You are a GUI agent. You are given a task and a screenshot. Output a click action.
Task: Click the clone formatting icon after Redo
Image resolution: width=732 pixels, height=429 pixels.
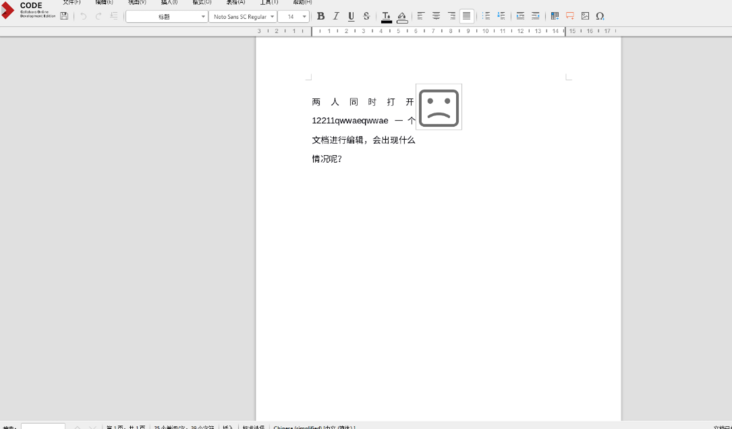[114, 16]
